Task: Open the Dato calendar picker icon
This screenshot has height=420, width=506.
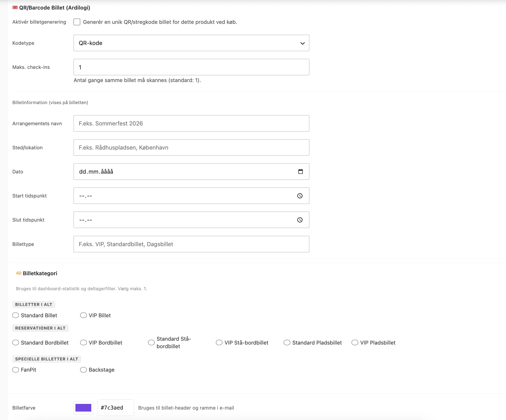Action: pos(300,171)
